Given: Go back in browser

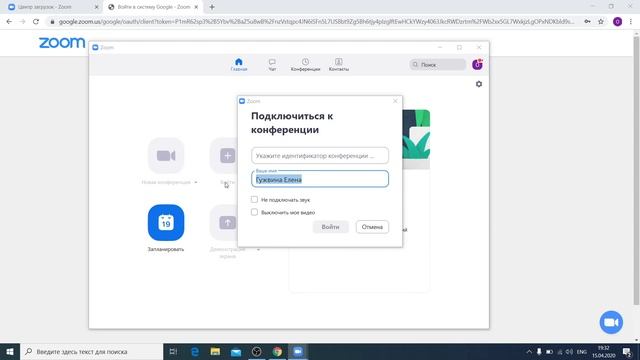Looking at the screenshot, I should click(x=9, y=22).
